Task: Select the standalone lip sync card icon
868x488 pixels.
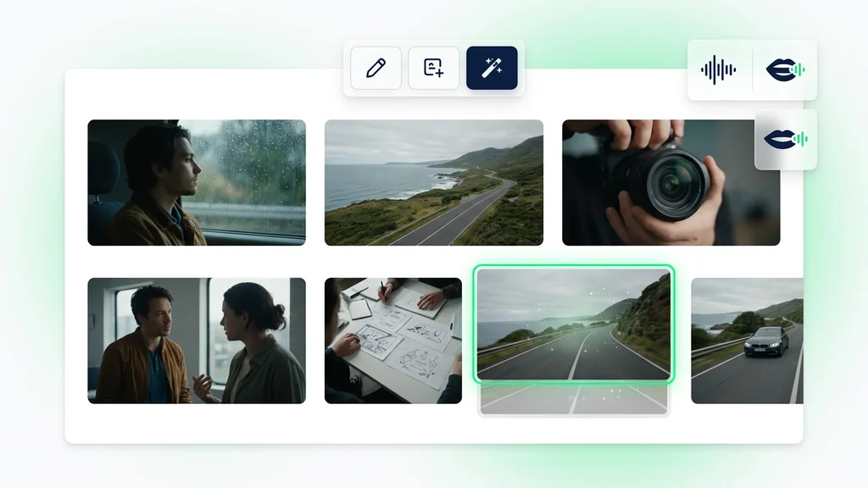Action: 786,139
